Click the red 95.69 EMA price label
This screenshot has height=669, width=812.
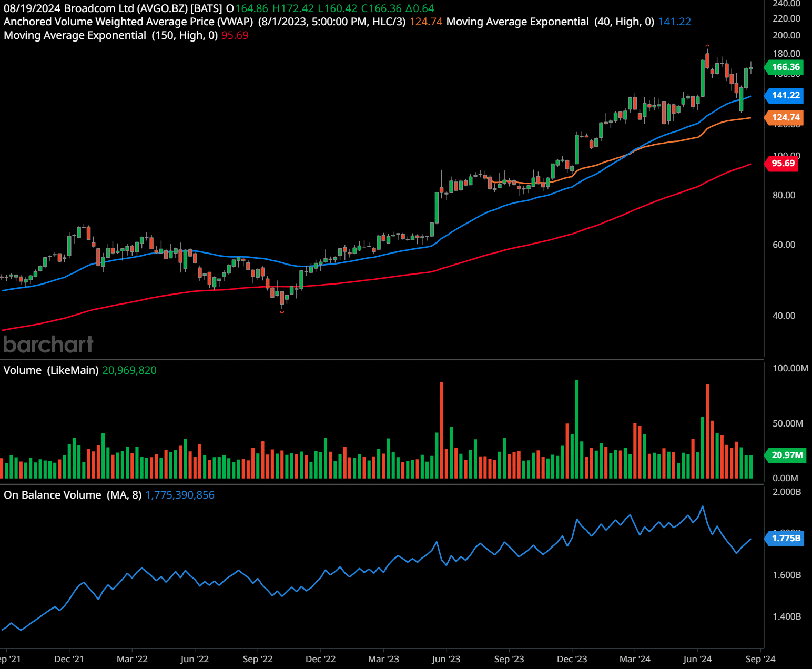tap(782, 163)
